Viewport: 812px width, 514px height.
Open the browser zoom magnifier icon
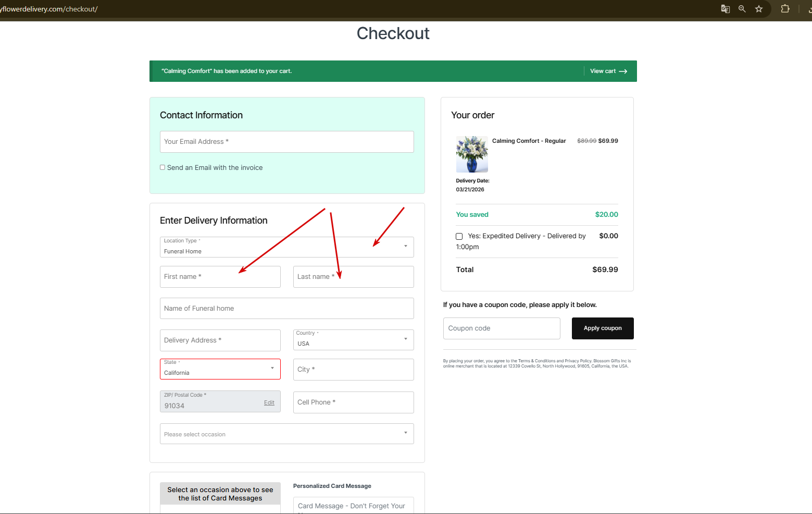pyautogui.click(x=742, y=9)
